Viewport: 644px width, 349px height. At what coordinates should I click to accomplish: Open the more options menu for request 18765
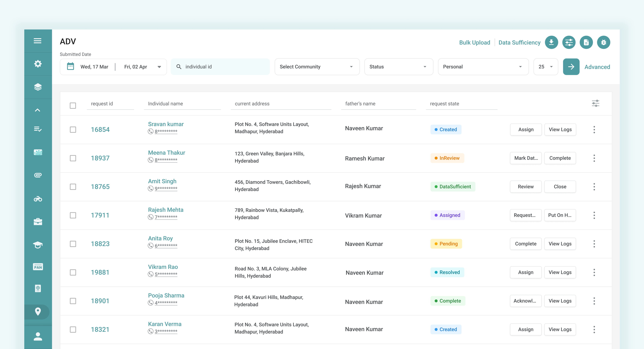pyautogui.click(x=594, y=186)
